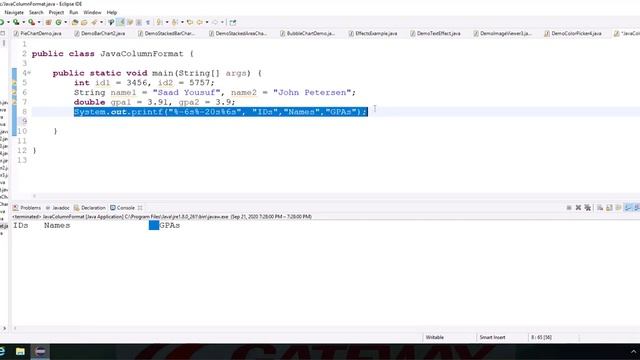Click the Last Edit Location icon
Viewport: 640px width, 360px height.
coord(190,22)
